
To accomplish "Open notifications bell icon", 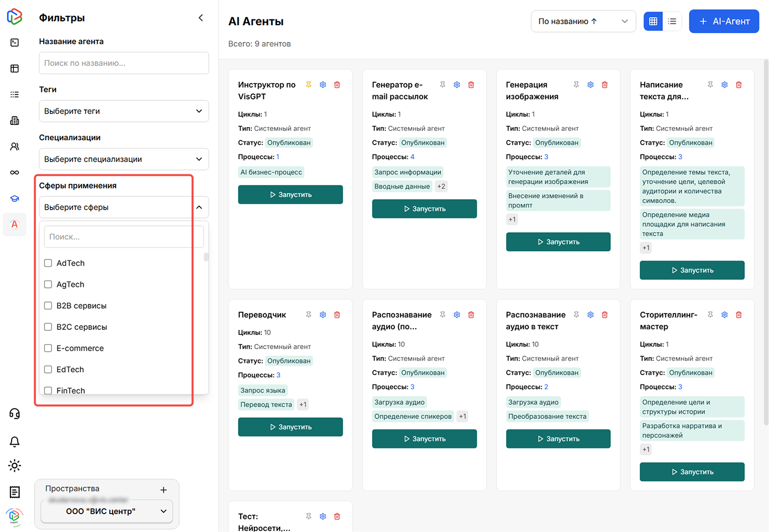I will (15, 442).
